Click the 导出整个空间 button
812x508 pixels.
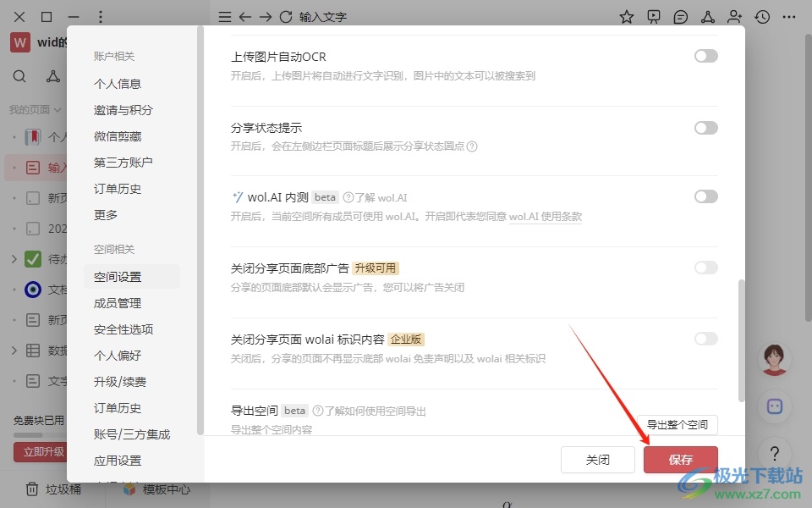click(x=678, y=424)
